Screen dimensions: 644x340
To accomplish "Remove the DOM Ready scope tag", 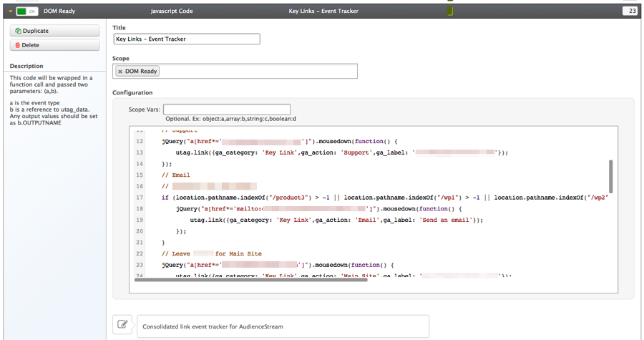I will pyautogui.click(x=120, y=72).
